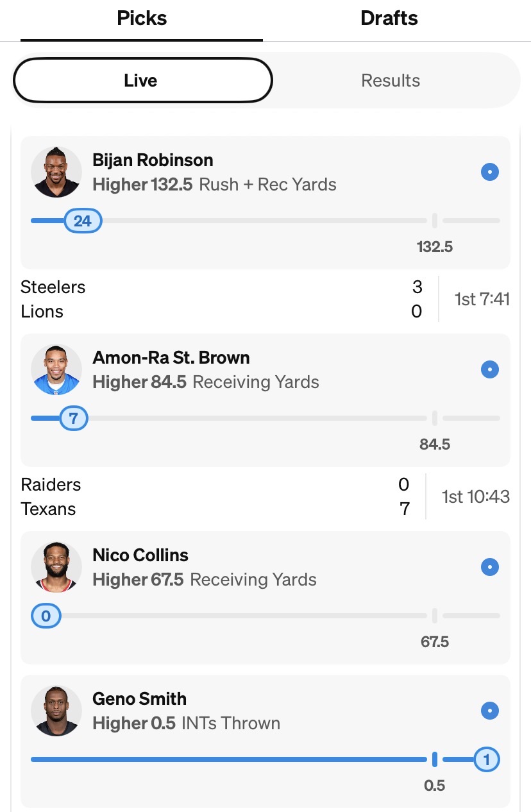Select the Live toggle option
Screen dimensions: 531x812
coord(142,81)
